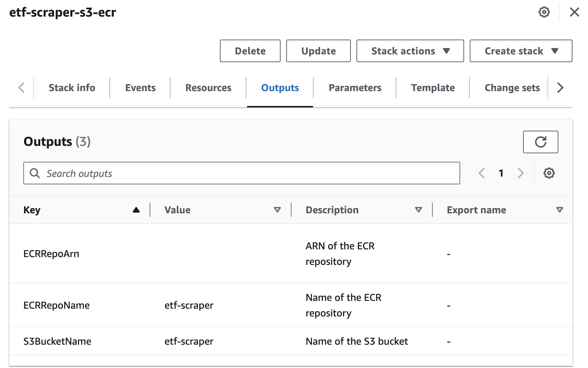This screenshot has width=588, height=368.
Task: Click the Description column header text
Action: 332,210
